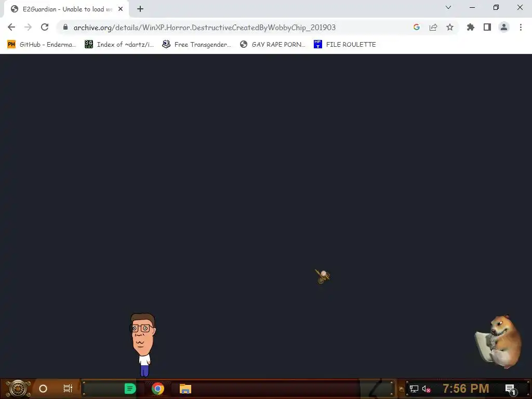Click the small flying object on the page
This screenshot has width=532, height=399.
coord(322,276)
